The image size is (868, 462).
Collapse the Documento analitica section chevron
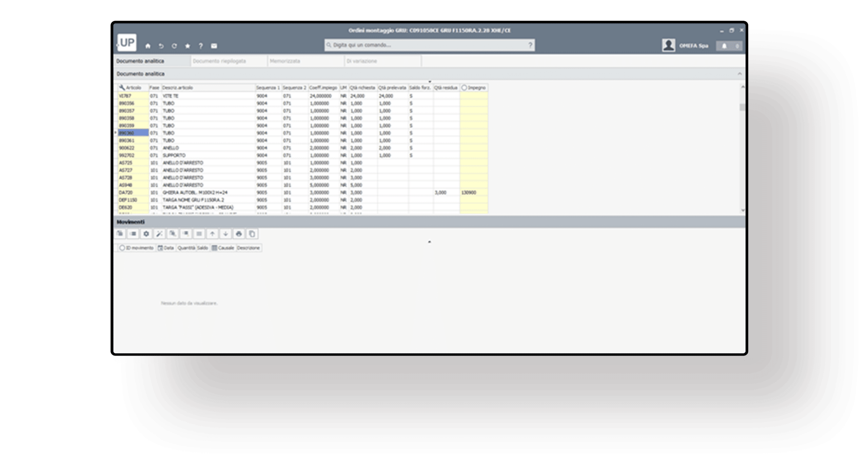click(739, 73)
